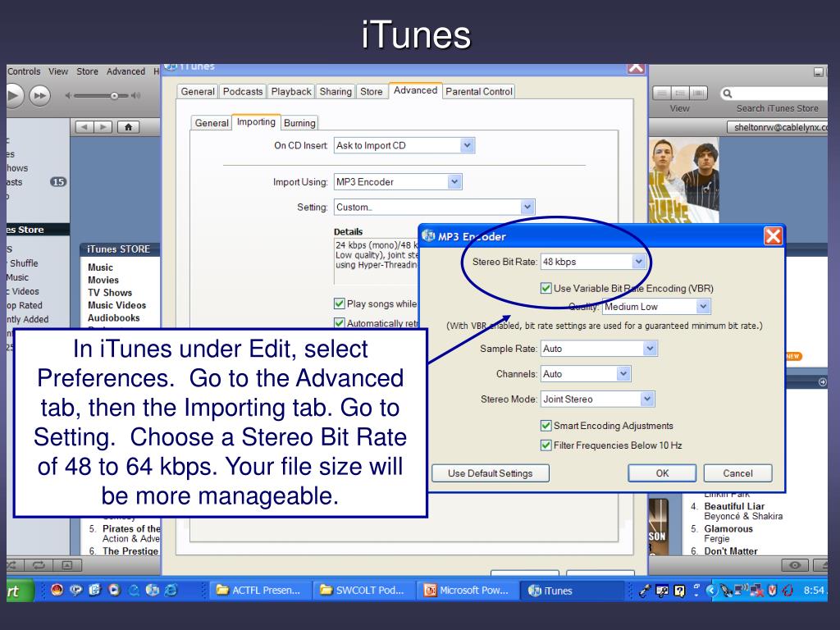The height and width of the screenshot is (630, 840).
Task: Select Music Videos in iTunes STORE list
Action: tap(116, 305)
